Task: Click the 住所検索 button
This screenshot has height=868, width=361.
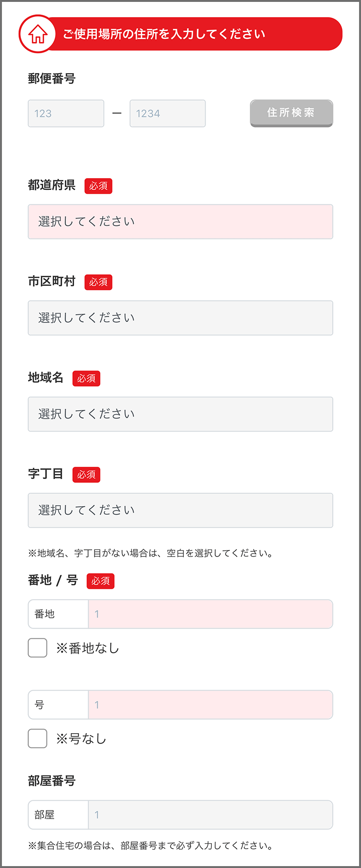Action: pos(292,113)
